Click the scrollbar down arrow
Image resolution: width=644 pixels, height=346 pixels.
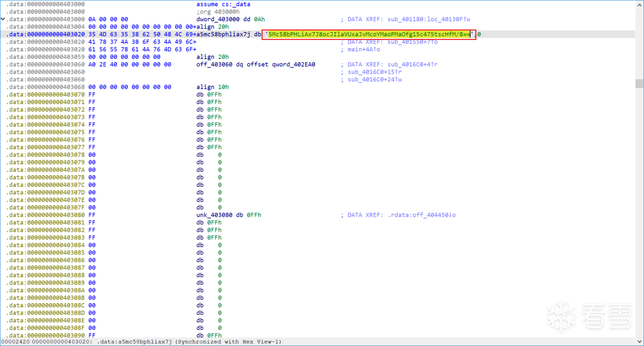[x=639, y=341]
